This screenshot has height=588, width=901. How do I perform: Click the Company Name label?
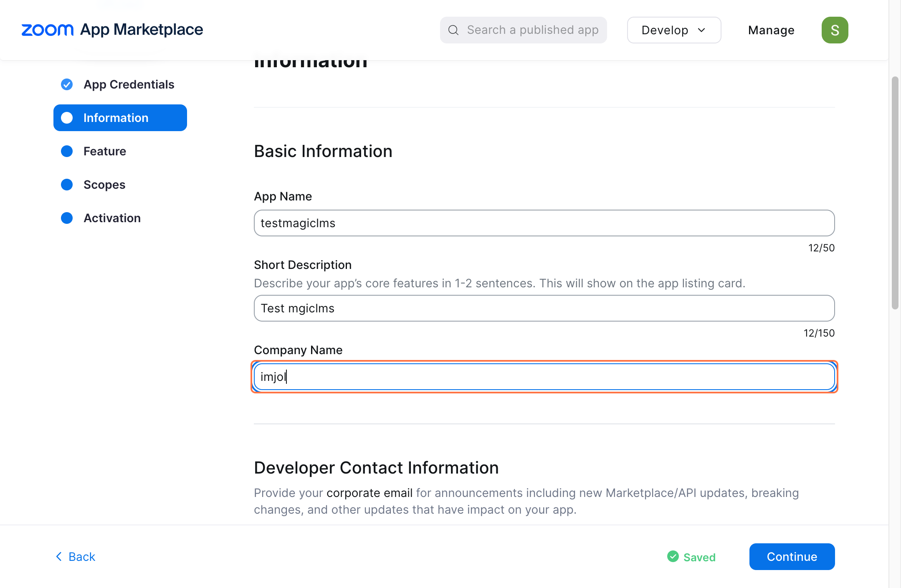298,350
